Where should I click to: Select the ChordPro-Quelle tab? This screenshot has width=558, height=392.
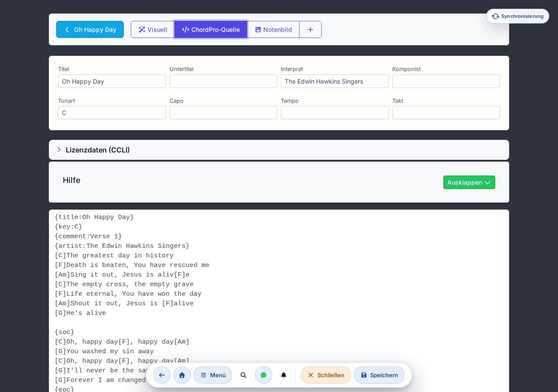click(x=211, y=30)
